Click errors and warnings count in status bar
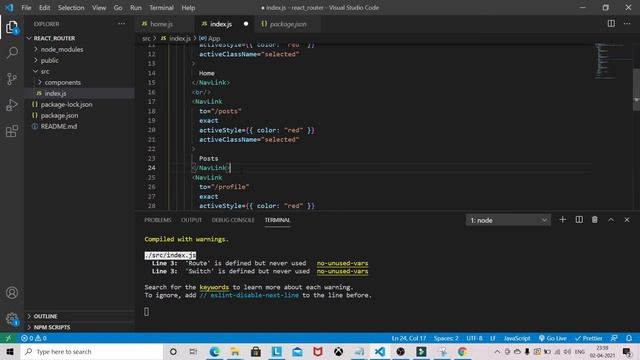Screen dimensions: 640x360 pos(34,338)
